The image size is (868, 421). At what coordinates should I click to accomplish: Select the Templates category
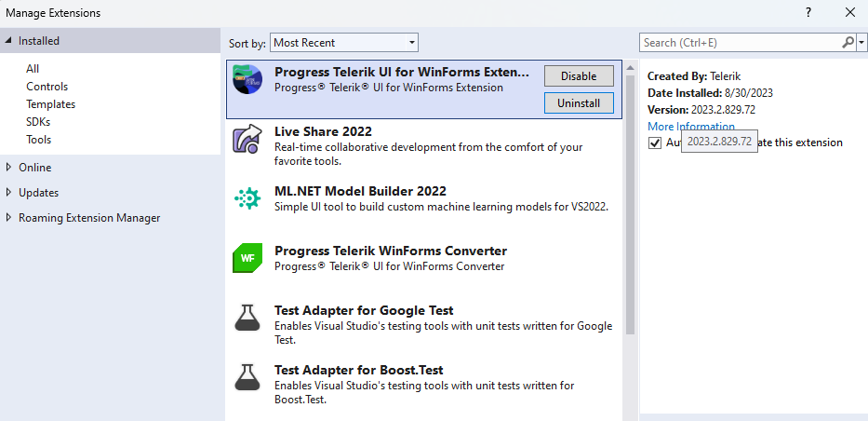tap(50, 104)
